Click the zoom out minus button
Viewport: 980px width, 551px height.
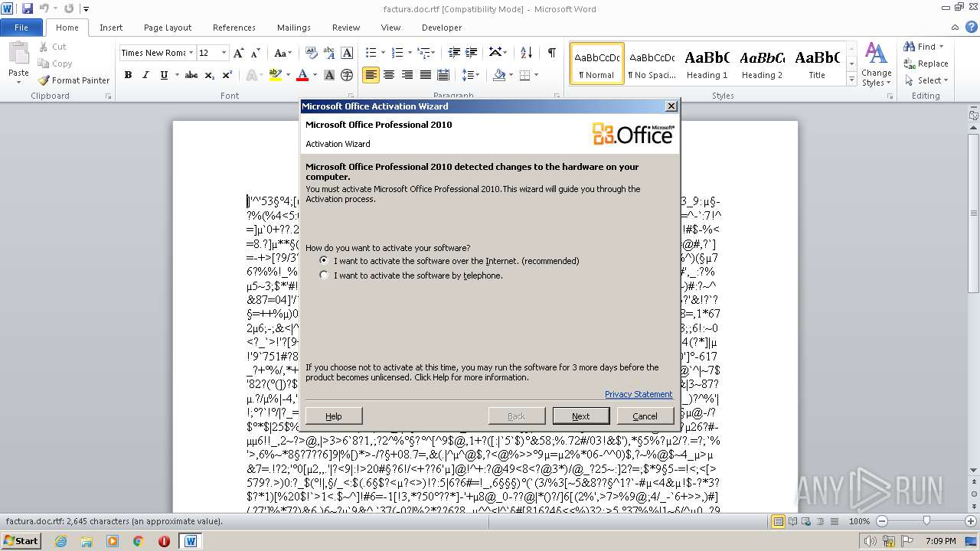click(881, 521)
